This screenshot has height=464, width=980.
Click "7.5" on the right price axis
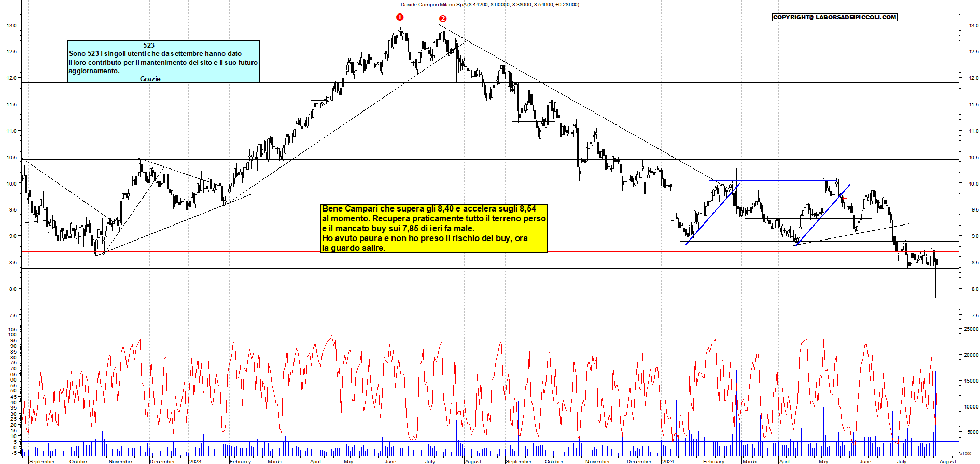pos(975,315)
